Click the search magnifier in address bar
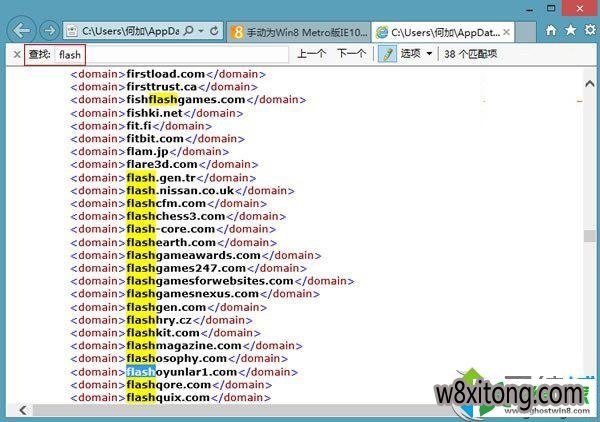Image resolution: width=600 pixels, height=422 pixels. tap(189, 31)
